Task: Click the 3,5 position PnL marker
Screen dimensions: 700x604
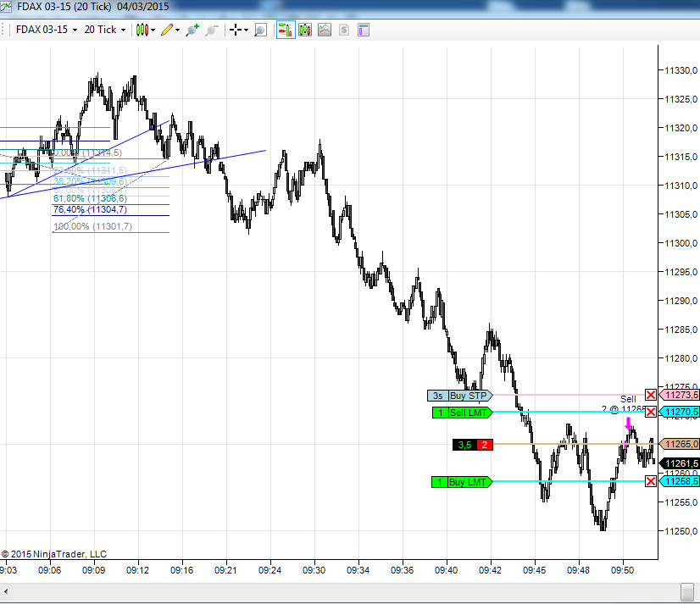Action: [464, 445]
